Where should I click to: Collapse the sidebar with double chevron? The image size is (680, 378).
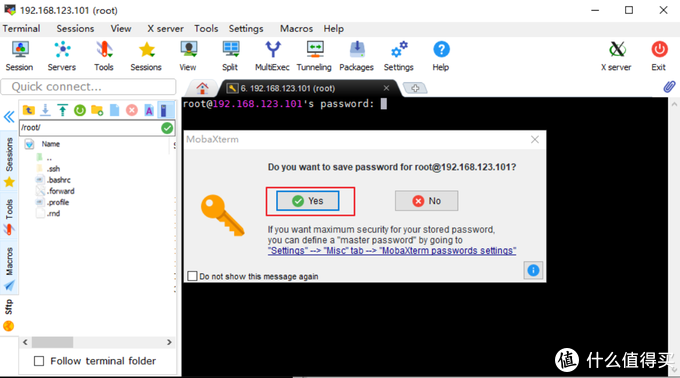click(x=9, y=117)
